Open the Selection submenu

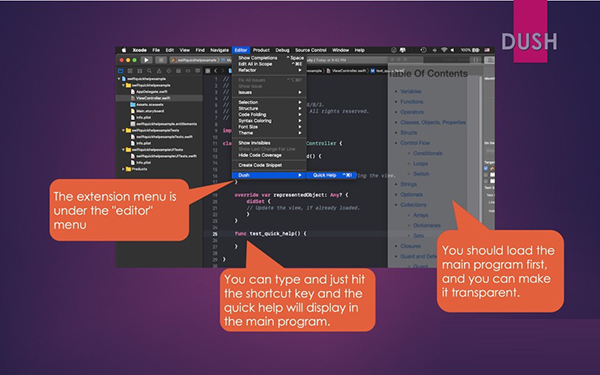(269, 102)
